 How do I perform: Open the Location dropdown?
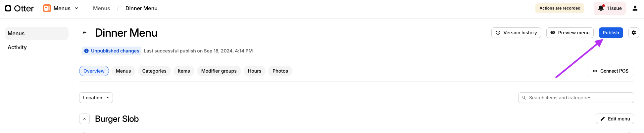coord(96,98)
